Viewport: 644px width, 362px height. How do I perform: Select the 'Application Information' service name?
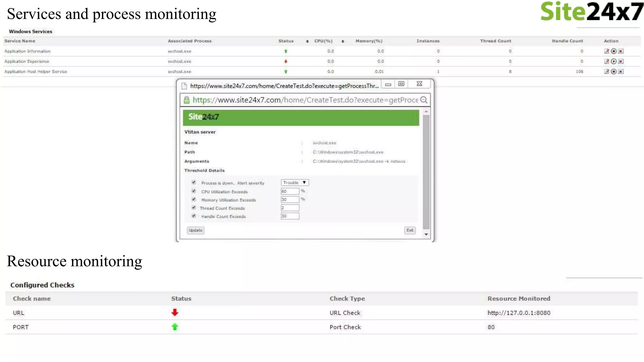27,51
